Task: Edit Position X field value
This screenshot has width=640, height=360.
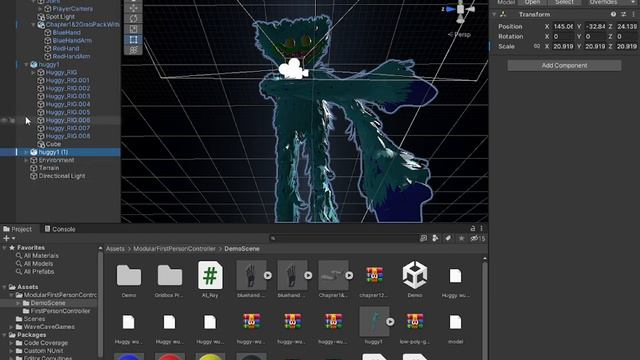Action: pos(563,27)
